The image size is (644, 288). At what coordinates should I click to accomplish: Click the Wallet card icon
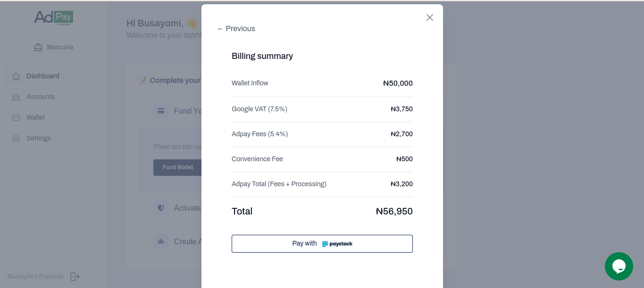[16, 118]
